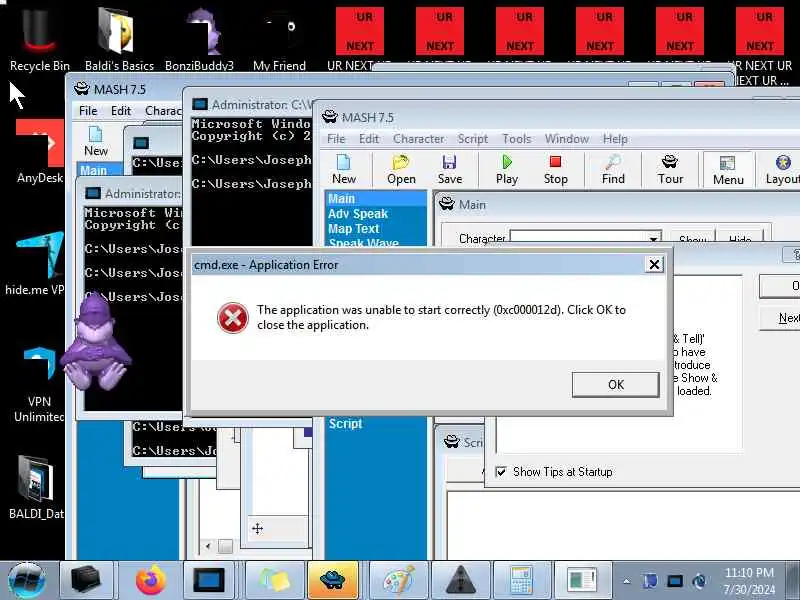Image resolution: width=800 pixels, height=600 pixels.
Task: Open the AnyDesk desktop icon
Action: 40,151
